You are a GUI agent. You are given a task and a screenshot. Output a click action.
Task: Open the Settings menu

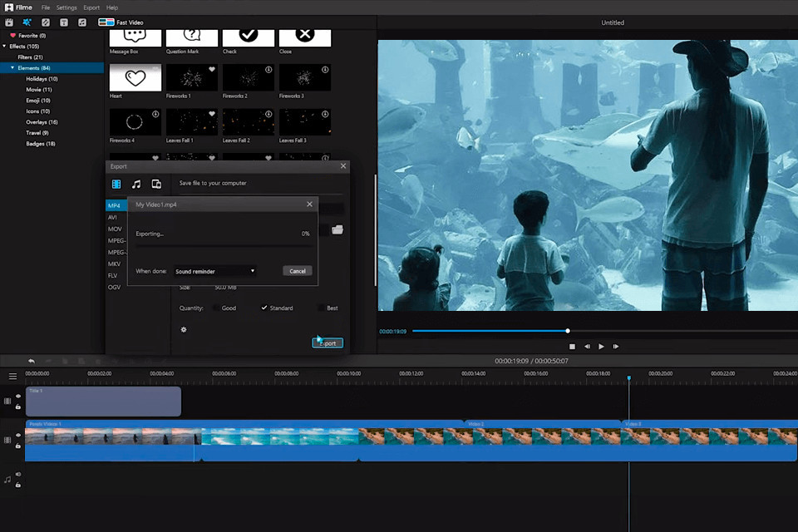coord(66,7)
